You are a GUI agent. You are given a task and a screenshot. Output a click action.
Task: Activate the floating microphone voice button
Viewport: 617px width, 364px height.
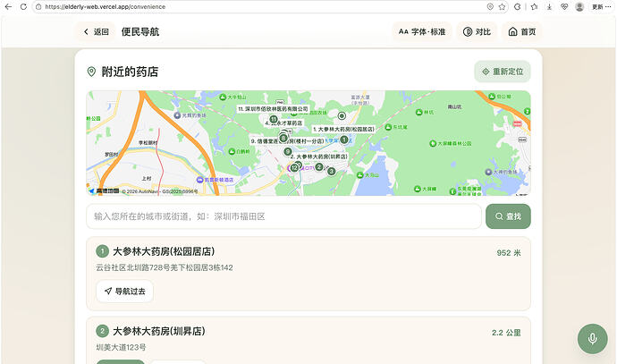(593, 339)
